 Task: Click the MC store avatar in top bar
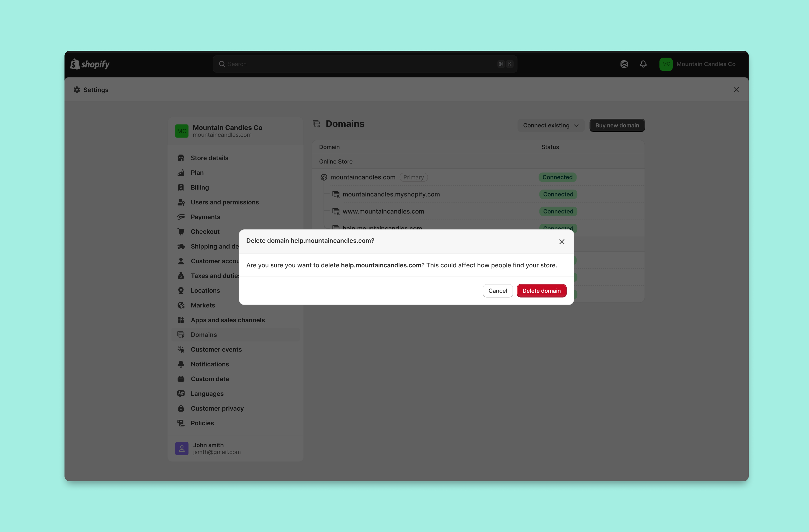point(666,64)
